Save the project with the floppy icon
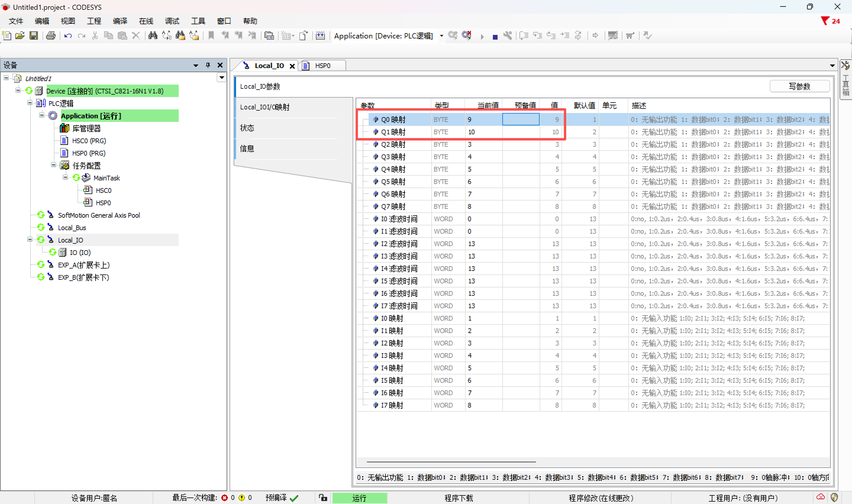Image resolution: width=852 pixels, height=504 pixels. pos(34,36)
